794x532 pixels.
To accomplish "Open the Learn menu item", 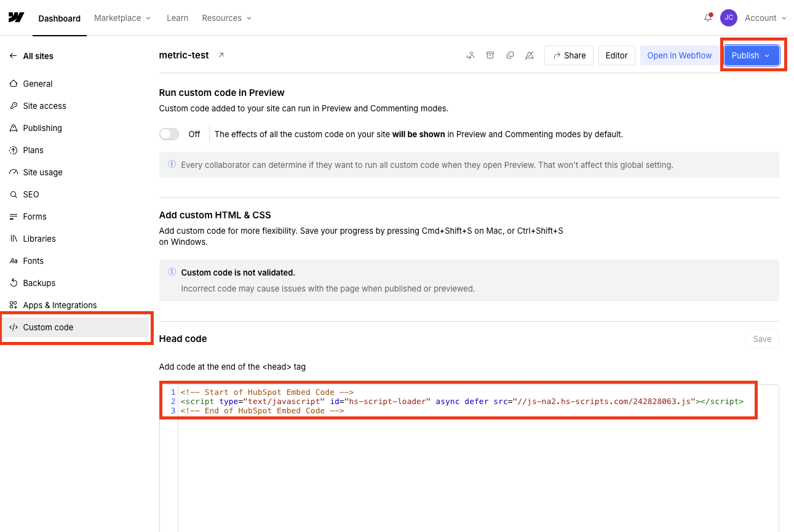I will pos(177,18).
